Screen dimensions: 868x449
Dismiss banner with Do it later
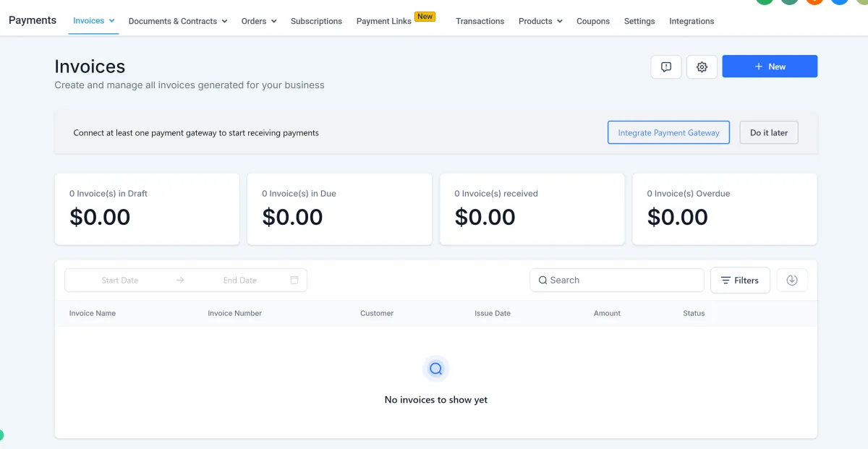click(x=769, y=133)
